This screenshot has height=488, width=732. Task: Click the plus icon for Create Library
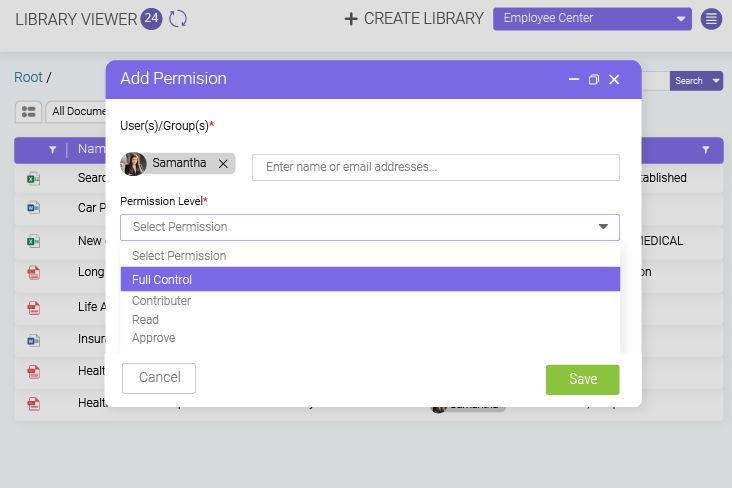point(351,19)
